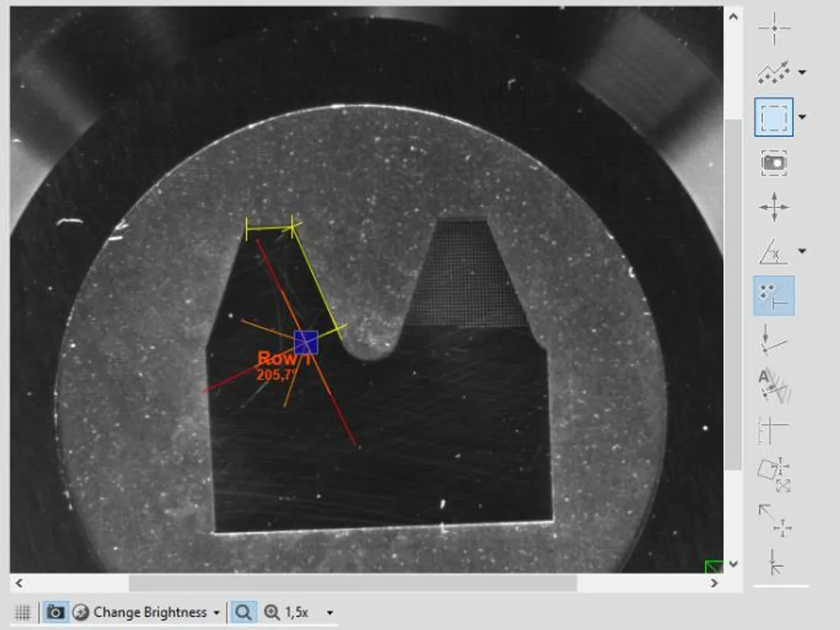The width and height of the screenshot is (840, 630).
Task: Select the crosshair with ruler tool
Action: pos(774,430)
